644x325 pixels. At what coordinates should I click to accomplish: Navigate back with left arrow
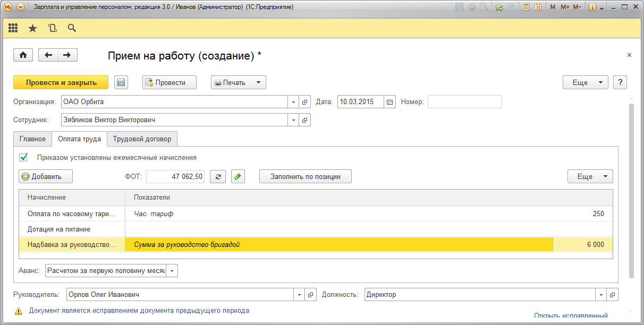48,55
